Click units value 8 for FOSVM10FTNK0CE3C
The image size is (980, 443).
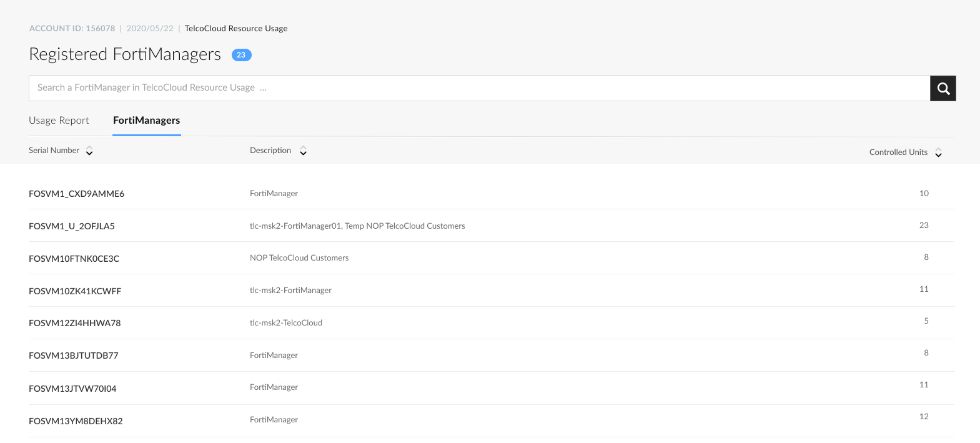[926, 257]
